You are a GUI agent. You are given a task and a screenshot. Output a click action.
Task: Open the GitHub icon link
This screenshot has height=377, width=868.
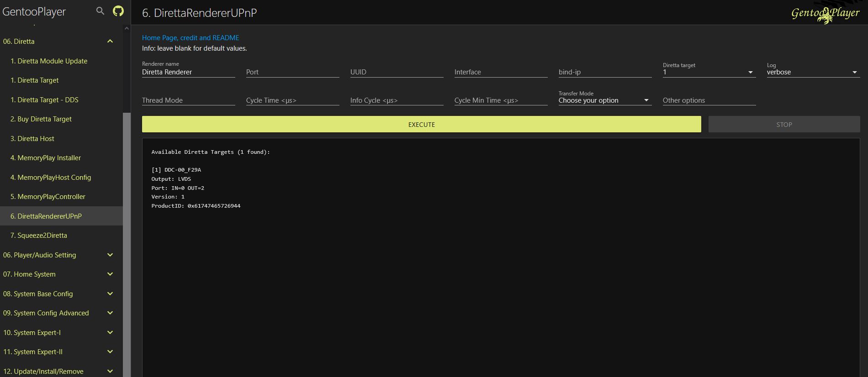point(118,11)
